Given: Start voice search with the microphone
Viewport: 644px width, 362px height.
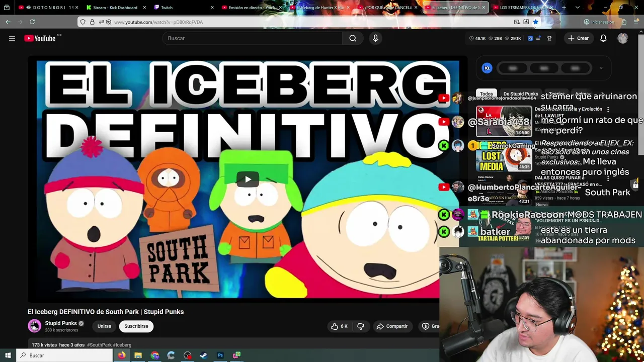Looking at the screenshot, I should [x=375, y=38].
